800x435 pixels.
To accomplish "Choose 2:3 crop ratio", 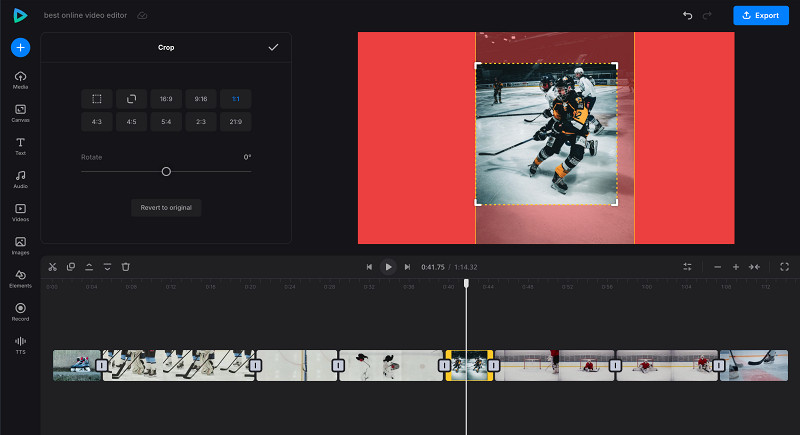I will click(x=201, y=122).
